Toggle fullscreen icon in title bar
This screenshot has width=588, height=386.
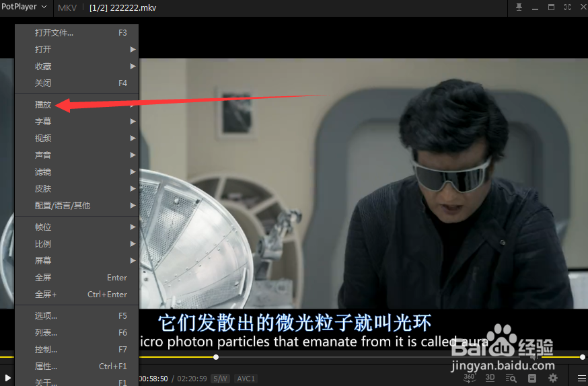click(567, 7)
